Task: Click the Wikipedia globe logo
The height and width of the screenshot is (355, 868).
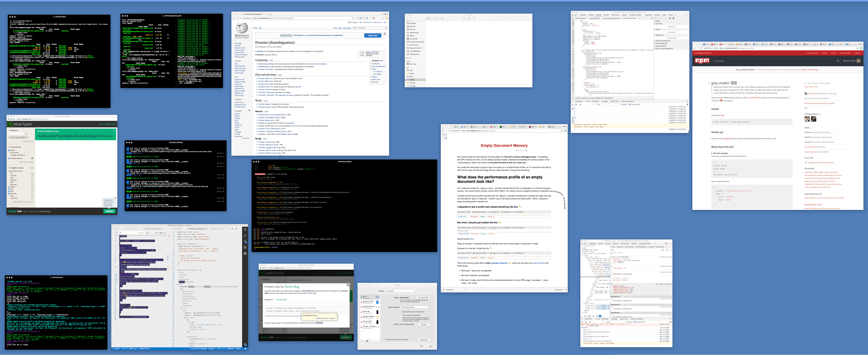Action: pos(241,28)
